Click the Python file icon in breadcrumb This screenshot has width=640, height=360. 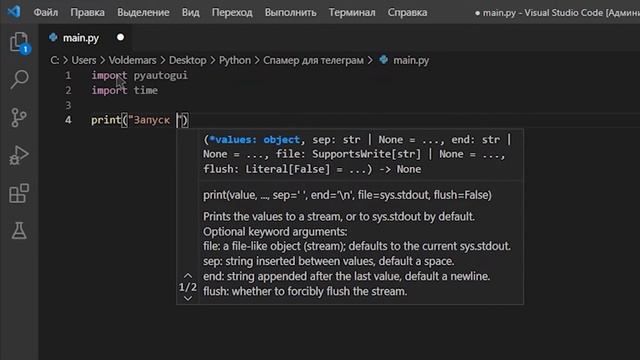[384, 60]
